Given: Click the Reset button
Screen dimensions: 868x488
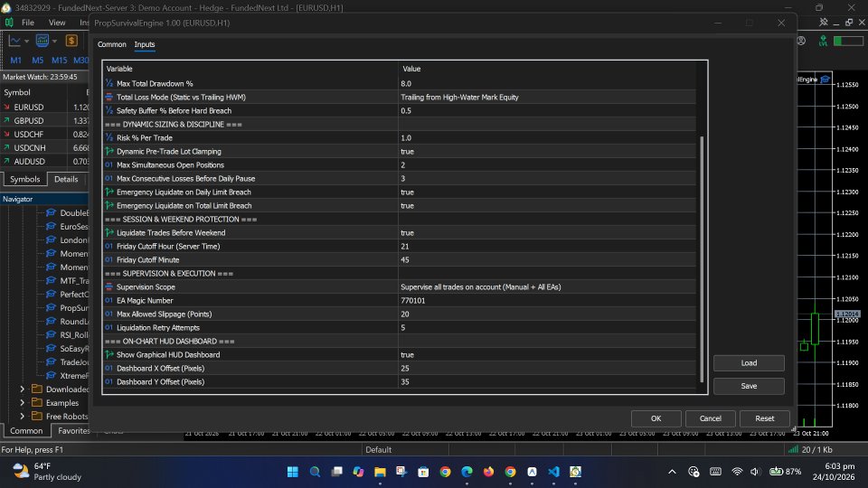Looking at the screenshot, I should coord(765,418).
